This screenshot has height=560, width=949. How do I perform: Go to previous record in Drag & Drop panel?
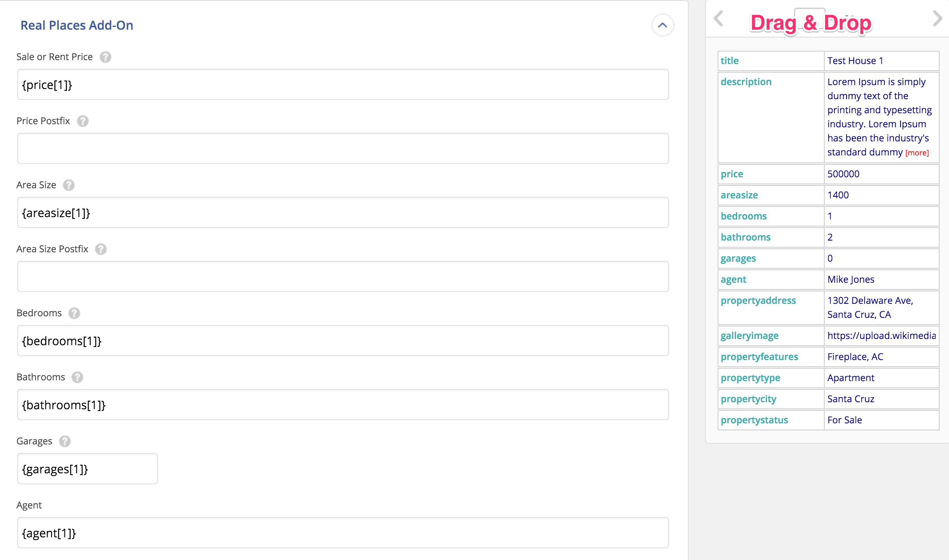click(x=718, y=19)
